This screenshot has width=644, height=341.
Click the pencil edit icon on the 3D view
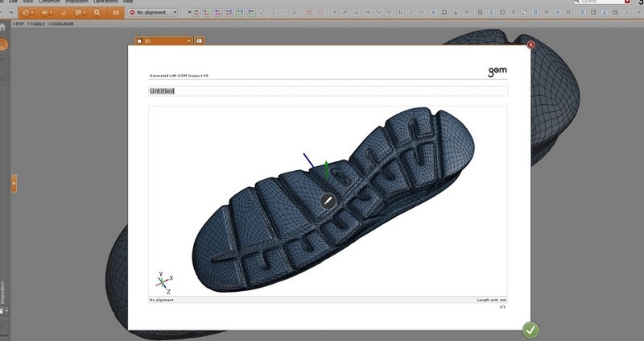[328, 201]
